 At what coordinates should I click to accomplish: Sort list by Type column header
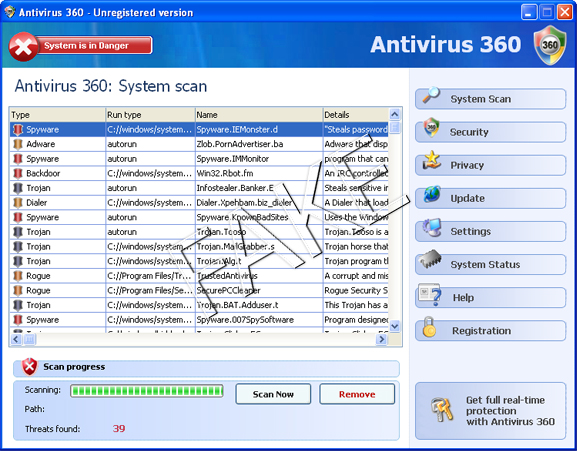[x=57, y=115]
